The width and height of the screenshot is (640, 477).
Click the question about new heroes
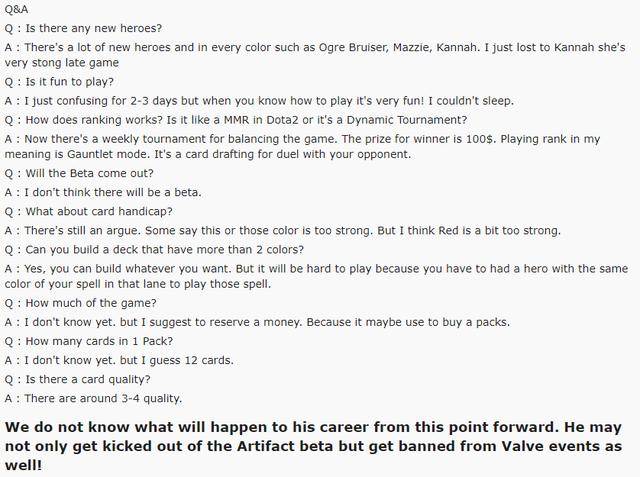83,28
